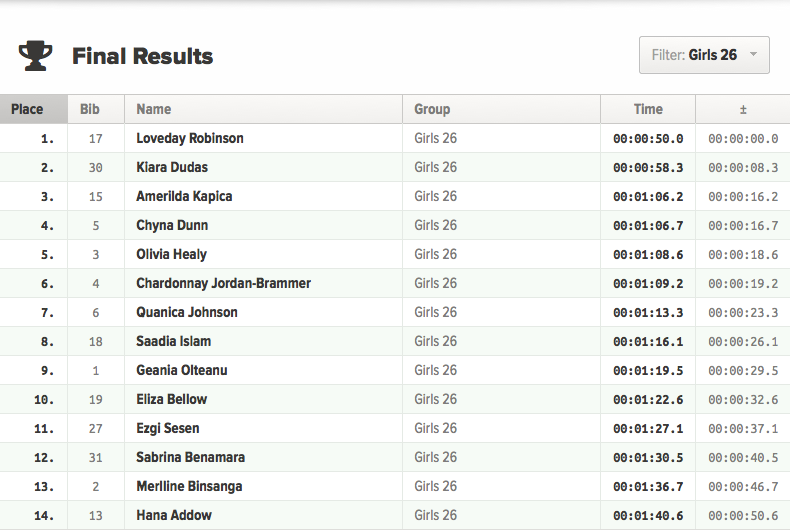Sort results by Bib column

click(90, 109)
